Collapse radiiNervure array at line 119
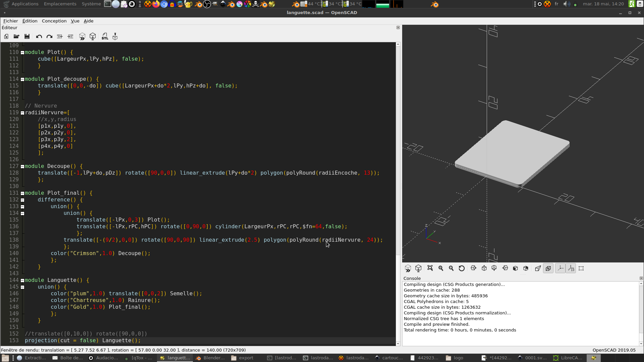The height and width of the screenshot is (362, 644). (x=22, y=113)
